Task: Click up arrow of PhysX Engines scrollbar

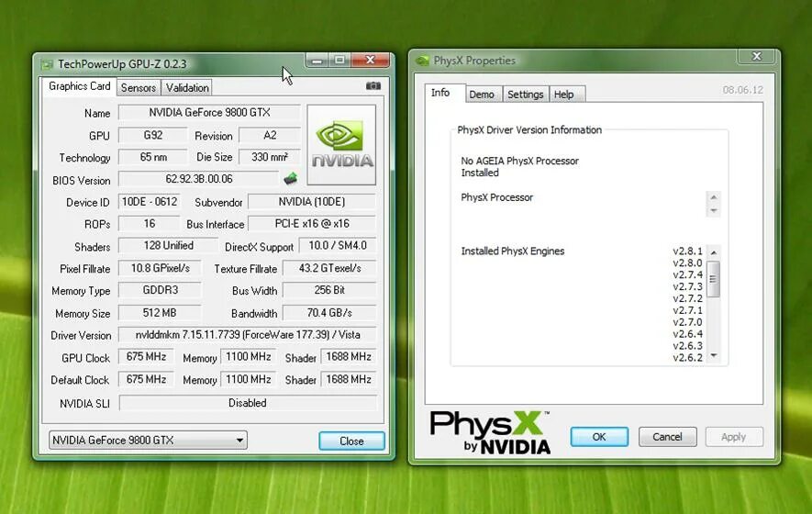Action: pyautogui.click(x=714, y=252)
